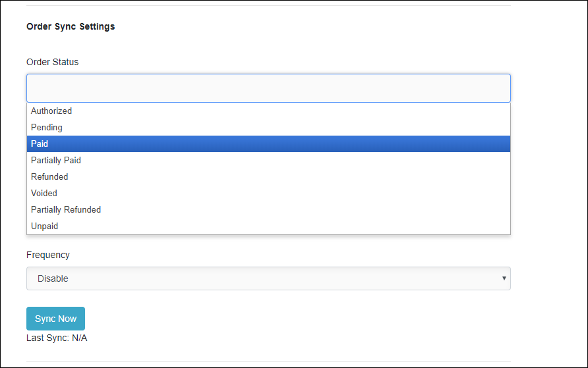Viewport: 588px width, 368px height.
Task: Click the Frequency field label
Action: [48, 255]
